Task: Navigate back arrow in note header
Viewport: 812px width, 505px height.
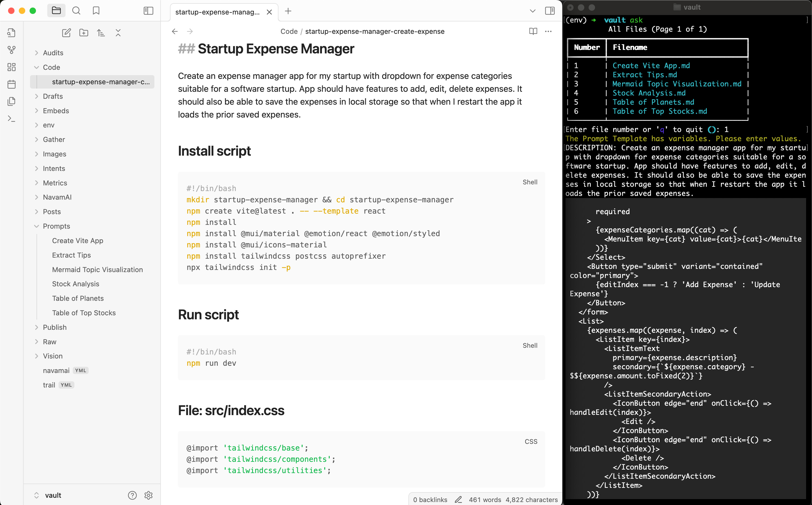Action: [x=175, y=31]
